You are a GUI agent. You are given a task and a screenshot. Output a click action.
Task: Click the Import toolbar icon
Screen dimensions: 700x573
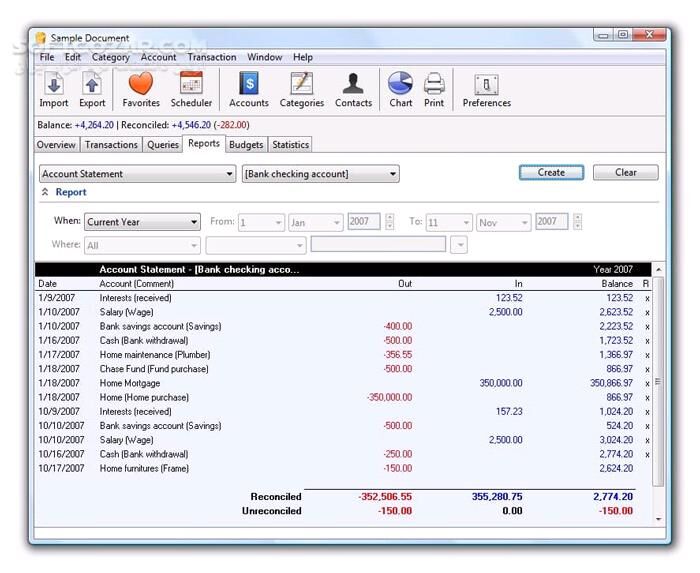point(54,89)
